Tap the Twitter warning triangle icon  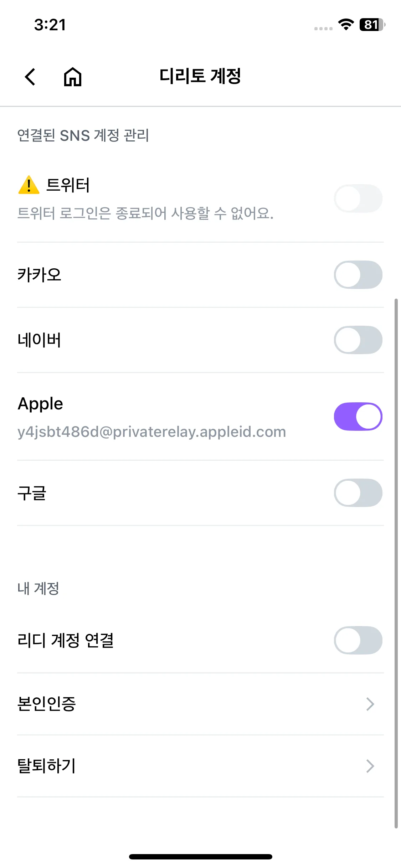click(29, 185)
